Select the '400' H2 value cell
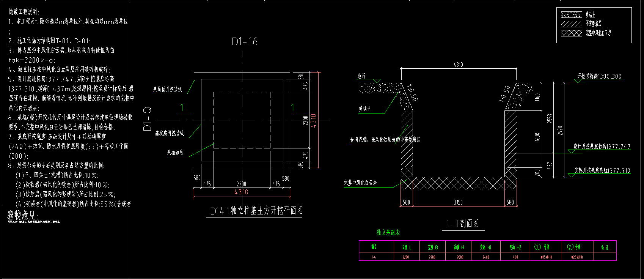 (x=515, y=257)
